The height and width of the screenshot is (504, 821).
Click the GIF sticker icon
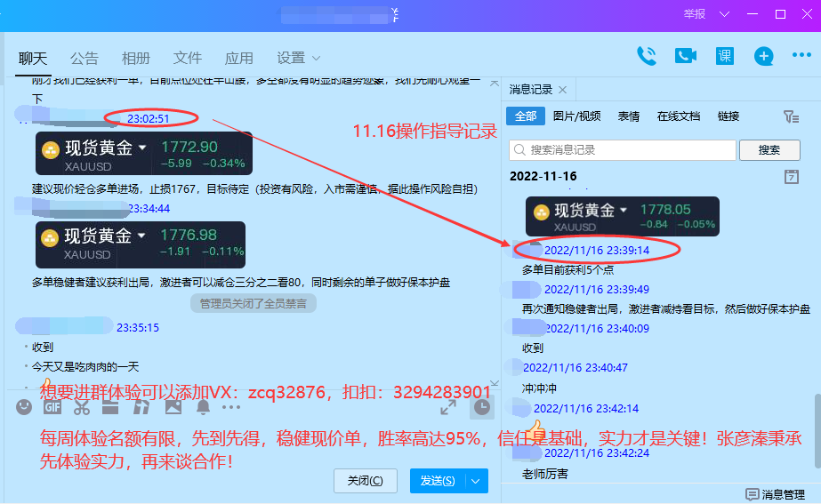pos(52,407)
